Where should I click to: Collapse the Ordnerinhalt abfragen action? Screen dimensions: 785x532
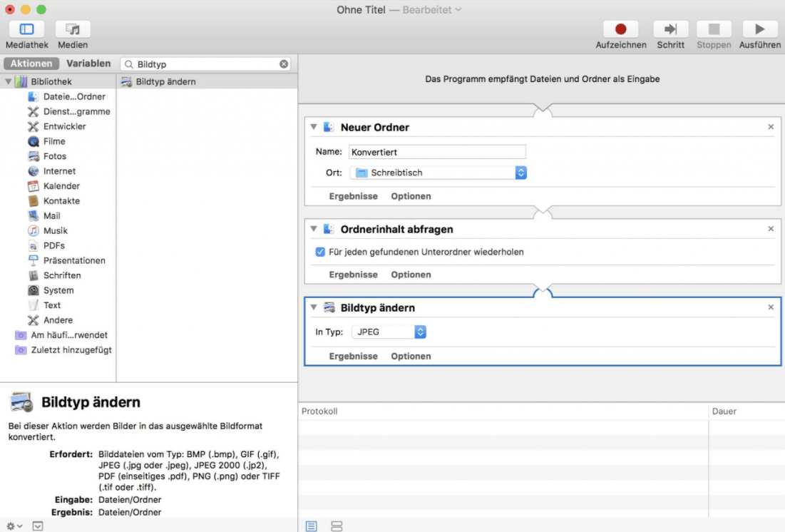(314, 229)
